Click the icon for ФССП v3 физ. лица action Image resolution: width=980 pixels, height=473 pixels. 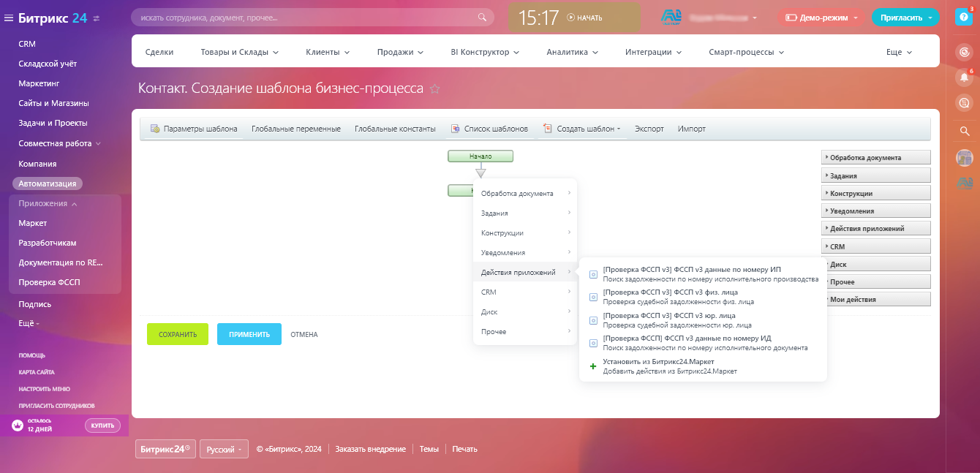tap(593, 297)
